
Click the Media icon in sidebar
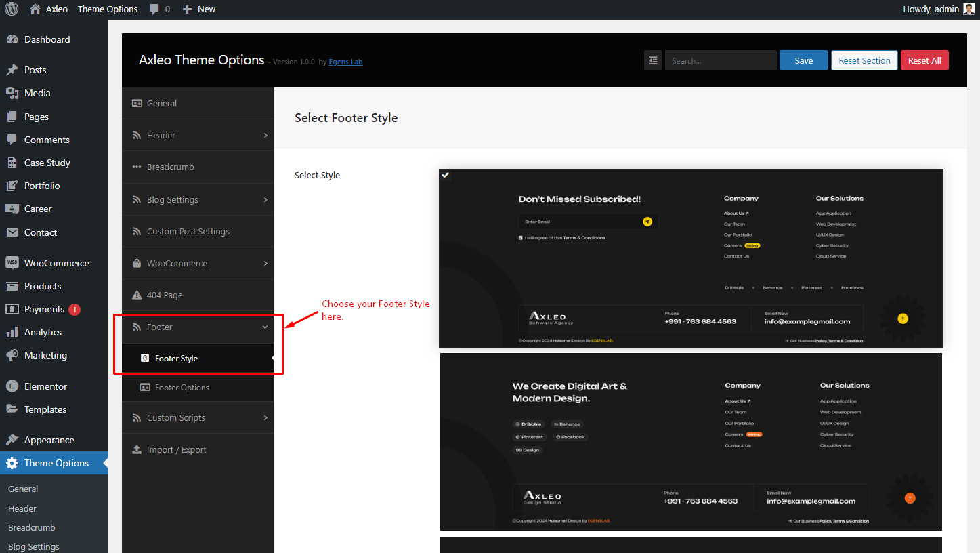12,93
